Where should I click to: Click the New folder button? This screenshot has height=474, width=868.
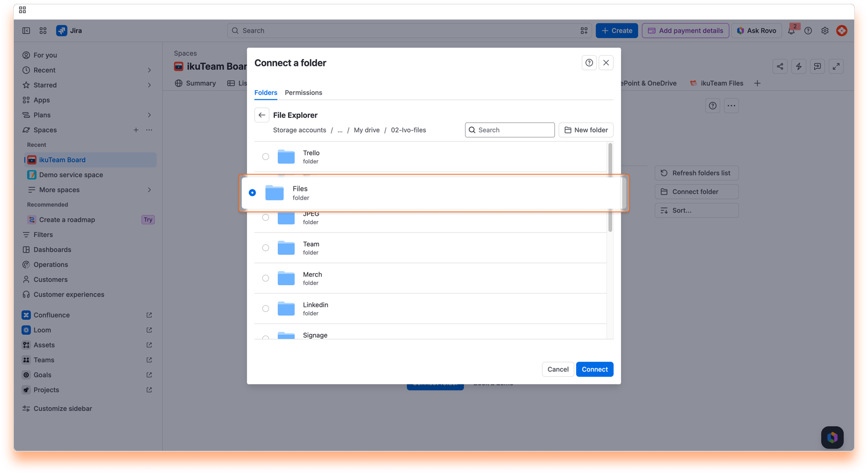tap(586, 130)
